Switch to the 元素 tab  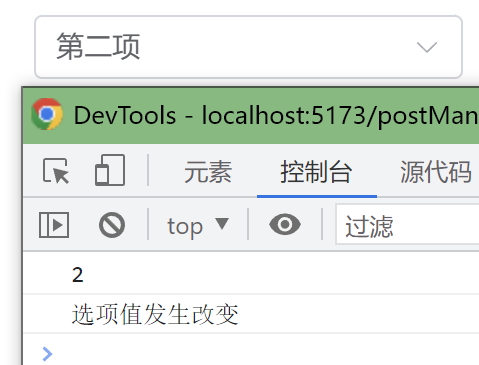point(208,172)
